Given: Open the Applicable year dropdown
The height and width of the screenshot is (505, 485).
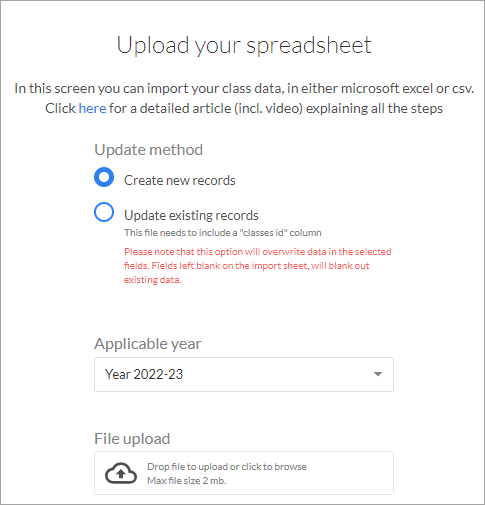Looking at the screenshot, I should (x=244, y=374).
